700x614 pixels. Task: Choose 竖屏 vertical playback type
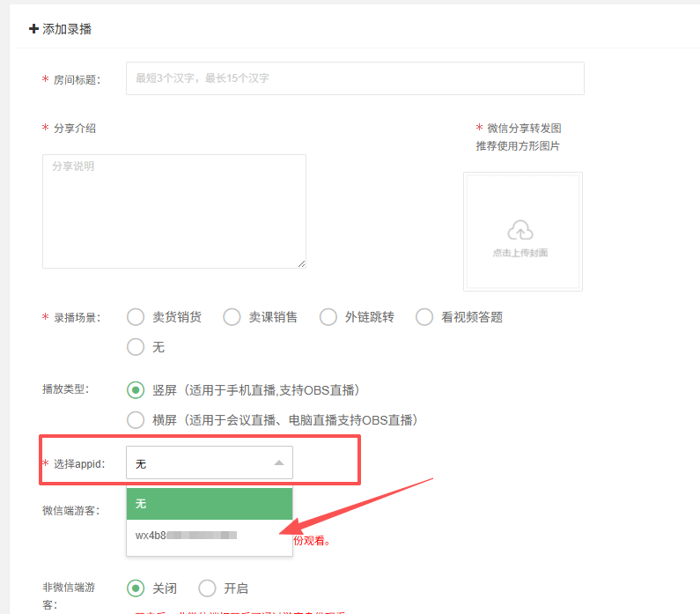136,390
